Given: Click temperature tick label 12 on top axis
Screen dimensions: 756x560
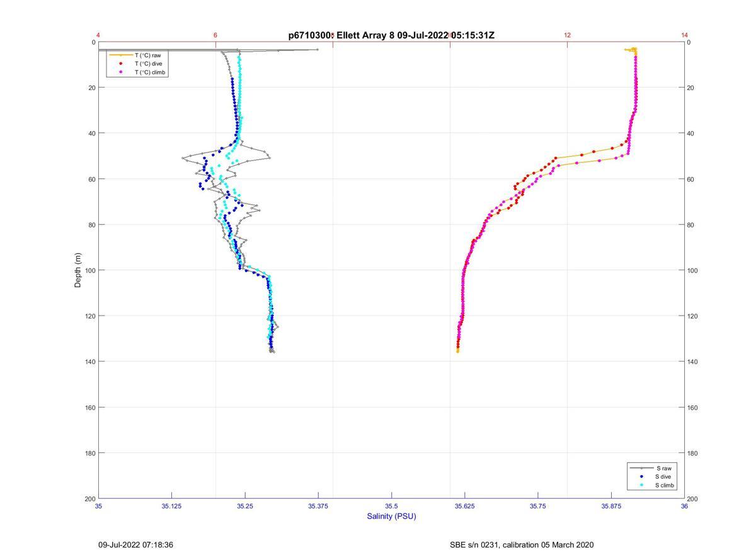Looking at the screenshot, I should pos(567,35).
